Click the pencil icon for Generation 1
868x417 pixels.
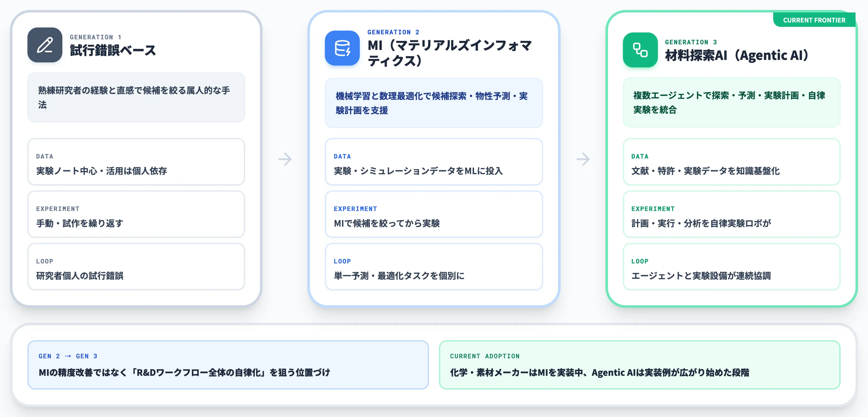pyautogui.click(x=45, y=45)
